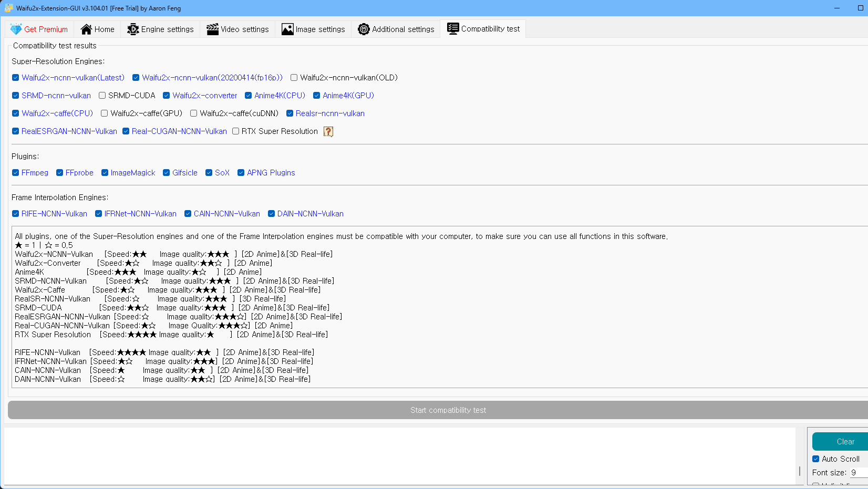Viewport: 868px width, 489px height.
Task: Click the Home house icon
Action: click(86, 29)
